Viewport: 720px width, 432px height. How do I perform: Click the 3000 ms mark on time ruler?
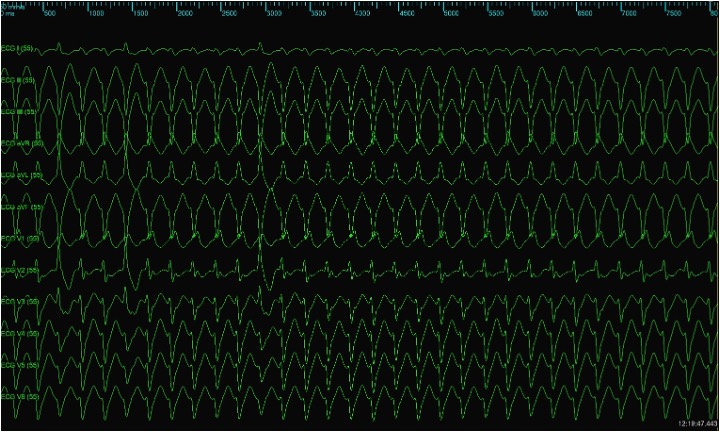point(274,13)
